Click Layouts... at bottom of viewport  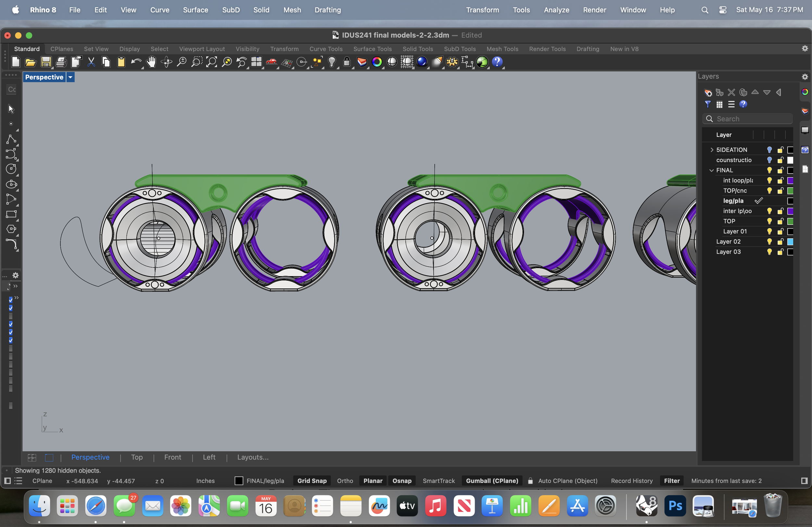click(x=253, y=458)
